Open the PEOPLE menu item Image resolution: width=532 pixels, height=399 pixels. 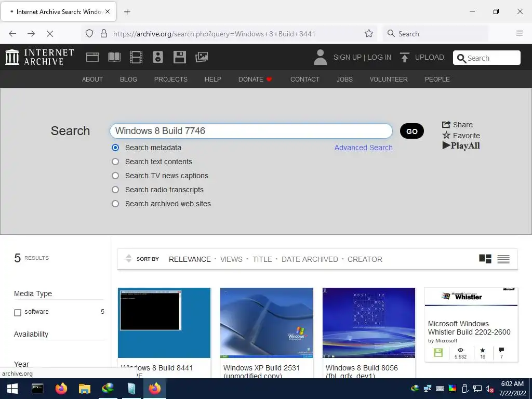pyautogui.click(x=437, y=79)
